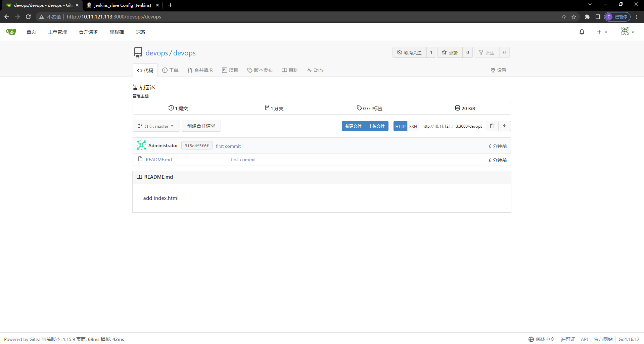Click the repository icon beside devops/devops
The width and height of the screenshot is (644, 344).
[138, 52]
